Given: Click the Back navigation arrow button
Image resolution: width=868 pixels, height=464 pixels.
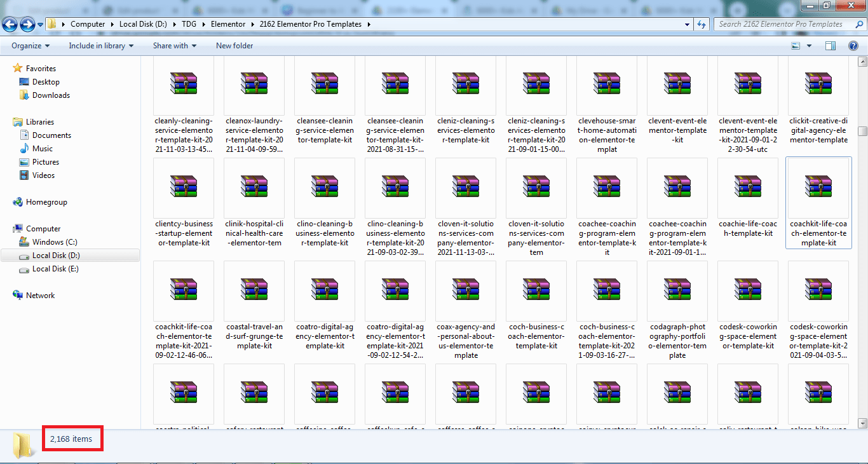Looking at the screenshot, I should (10, 24).
